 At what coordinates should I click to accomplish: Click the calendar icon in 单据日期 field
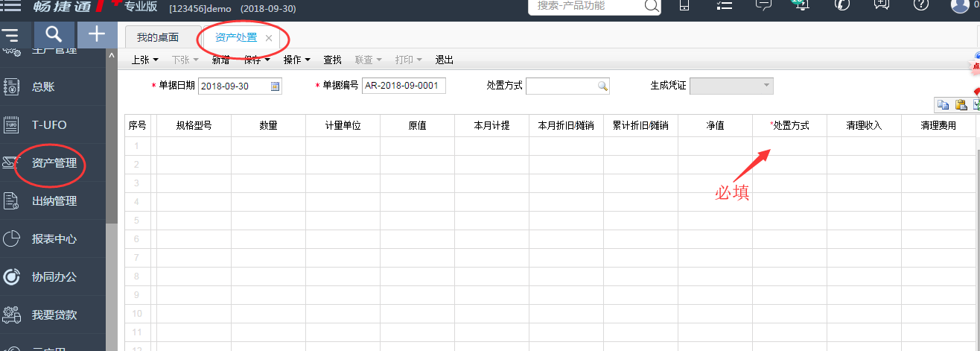click(x=275, y=86)
